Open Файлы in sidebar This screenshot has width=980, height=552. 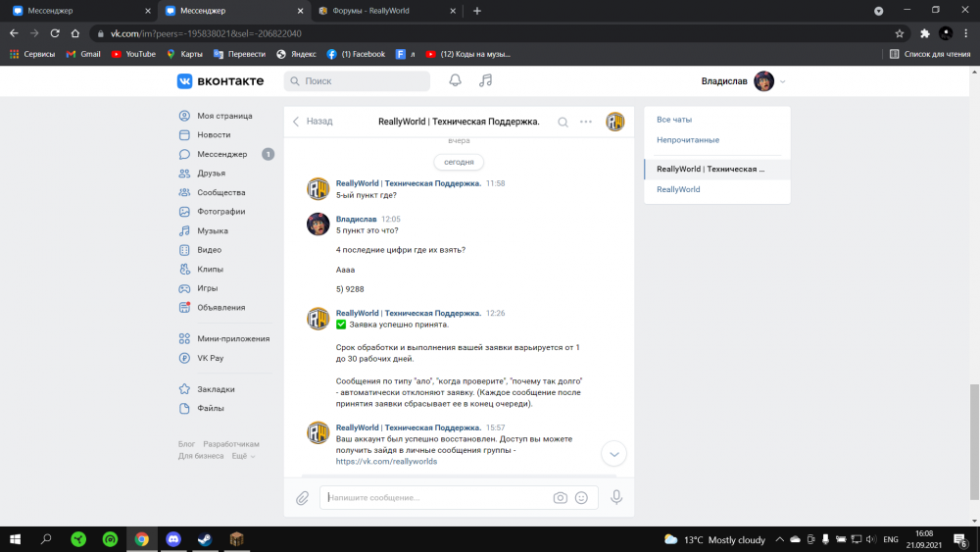pyautogui.click(x=210, y=408)
